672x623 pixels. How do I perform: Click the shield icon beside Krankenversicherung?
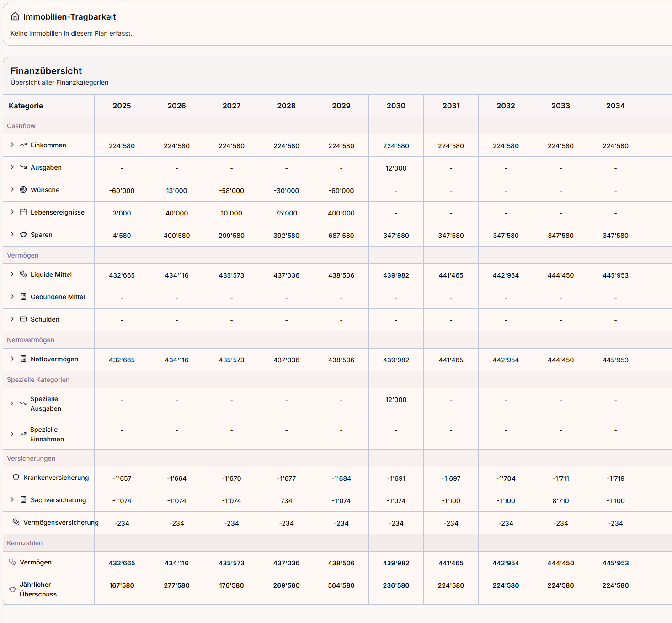click(16, 478)
